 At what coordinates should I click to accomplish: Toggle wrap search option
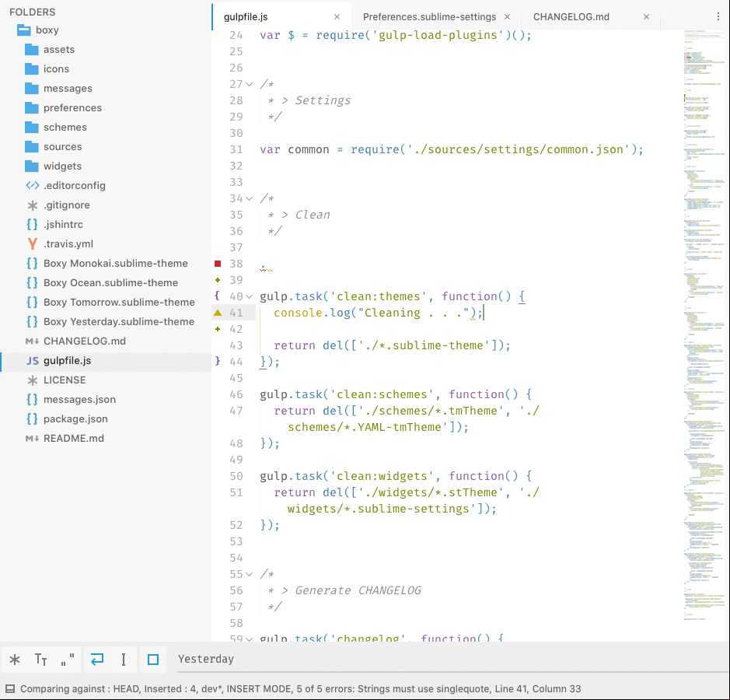click(x=97, y=660)
